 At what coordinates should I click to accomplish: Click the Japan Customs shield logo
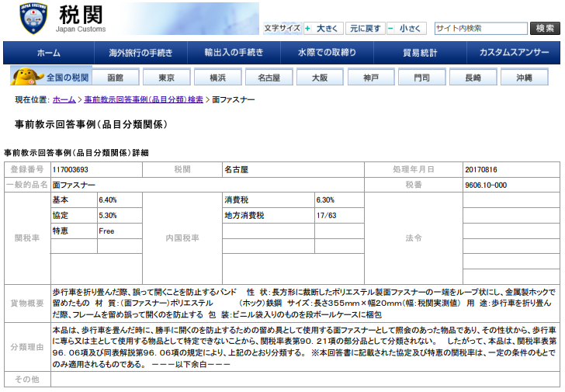click(33, 19)
